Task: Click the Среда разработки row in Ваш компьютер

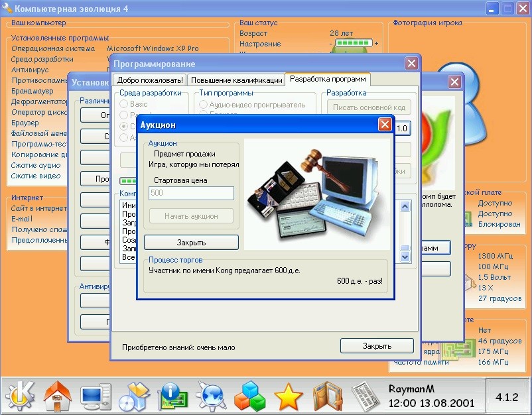Action: [42, 59]
